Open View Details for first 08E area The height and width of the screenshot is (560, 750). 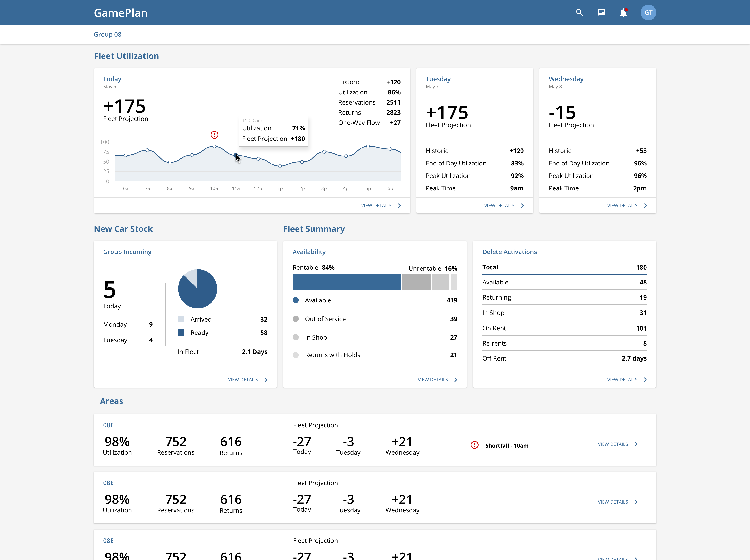613,444
